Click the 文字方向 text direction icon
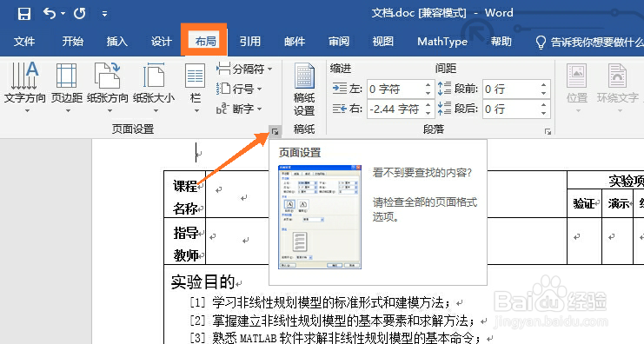Screen dimensions: 644x344 tap(24, 76)
